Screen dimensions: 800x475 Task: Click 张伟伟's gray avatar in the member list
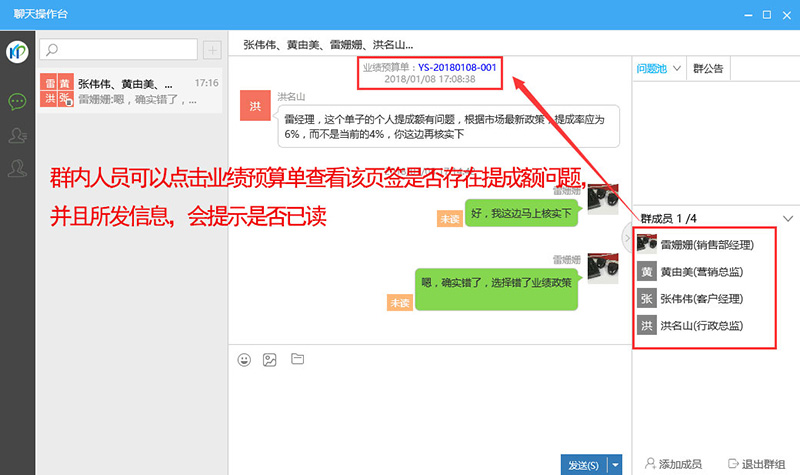(x=646, y=298)
